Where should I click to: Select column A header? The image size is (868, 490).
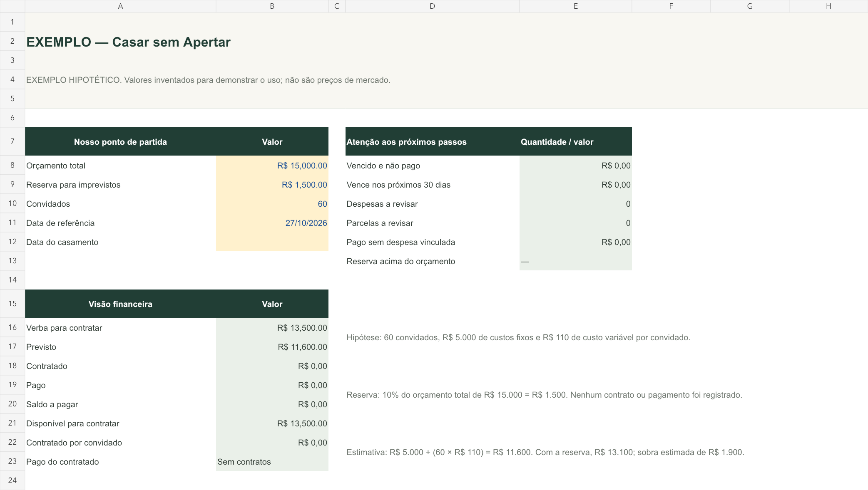120,6
